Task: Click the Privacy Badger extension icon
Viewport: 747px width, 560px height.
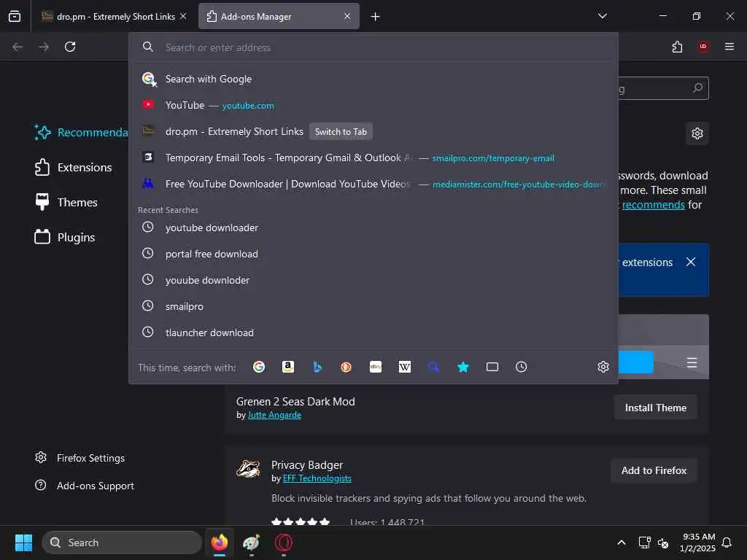Action: tap(249, 469)
